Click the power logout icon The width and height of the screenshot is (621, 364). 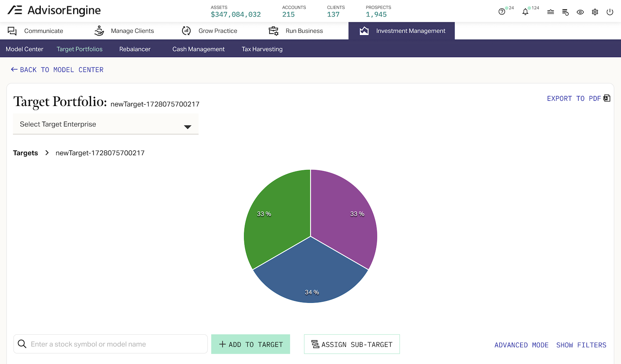point(610,12)
